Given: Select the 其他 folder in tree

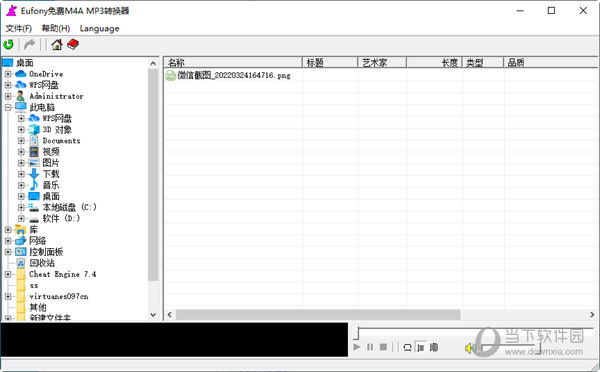Looking at the screenshot, I should 38,307.
